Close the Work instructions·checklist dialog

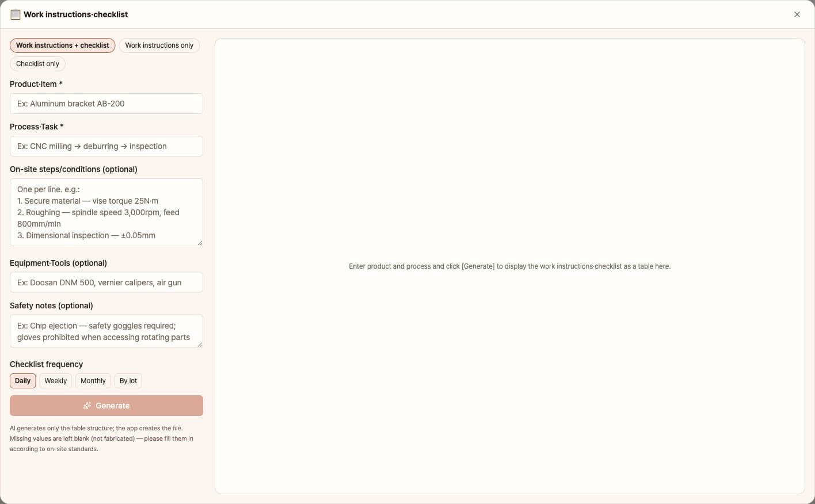(x=797, y=14)
